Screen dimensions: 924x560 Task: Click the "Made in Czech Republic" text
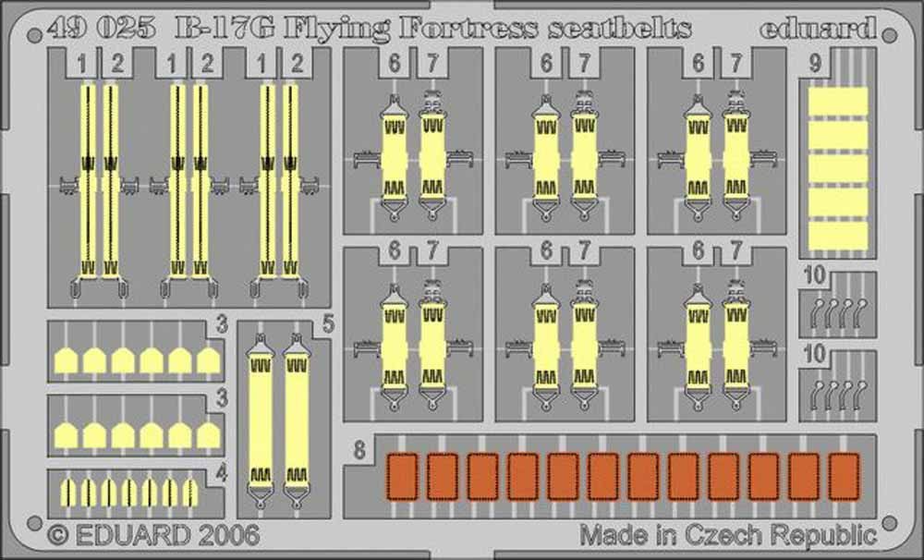[x=728, y=535]
